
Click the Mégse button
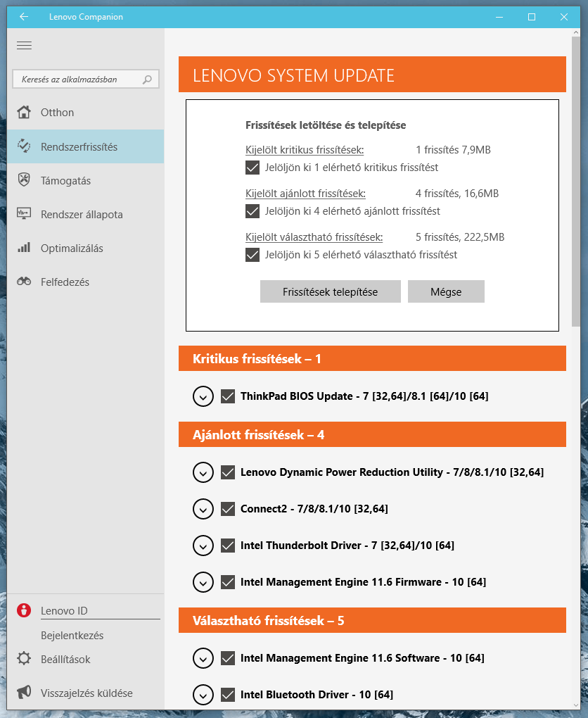point(446,291)
